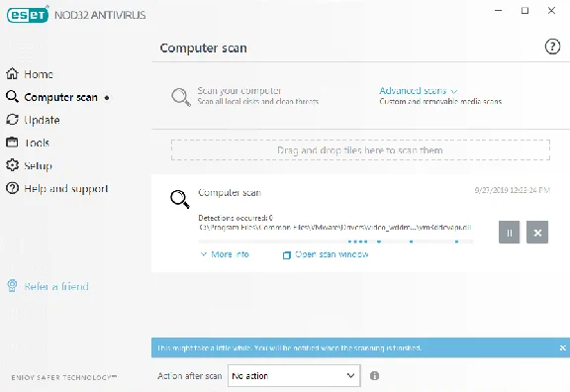Click the scan progress bar

335,242
